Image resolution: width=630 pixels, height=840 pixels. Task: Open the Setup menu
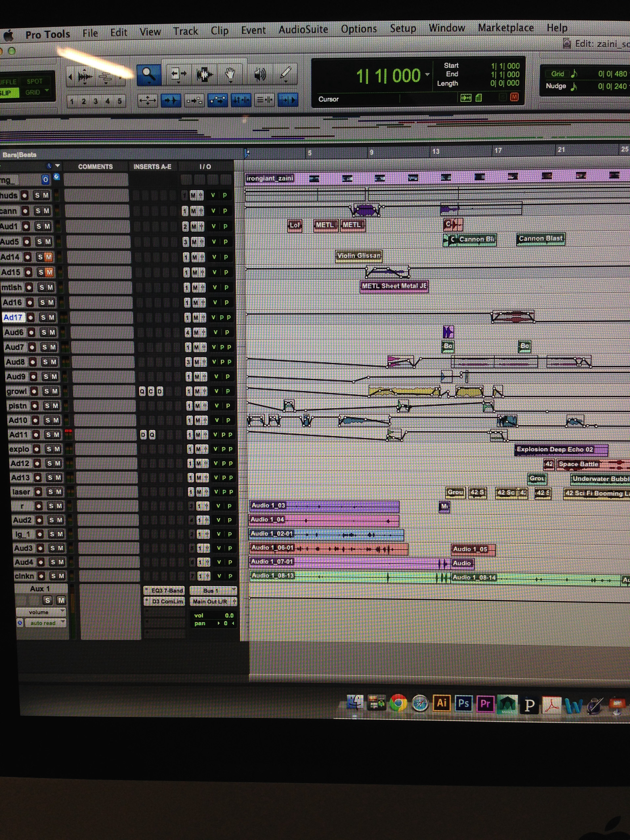(x=403, y=29)
